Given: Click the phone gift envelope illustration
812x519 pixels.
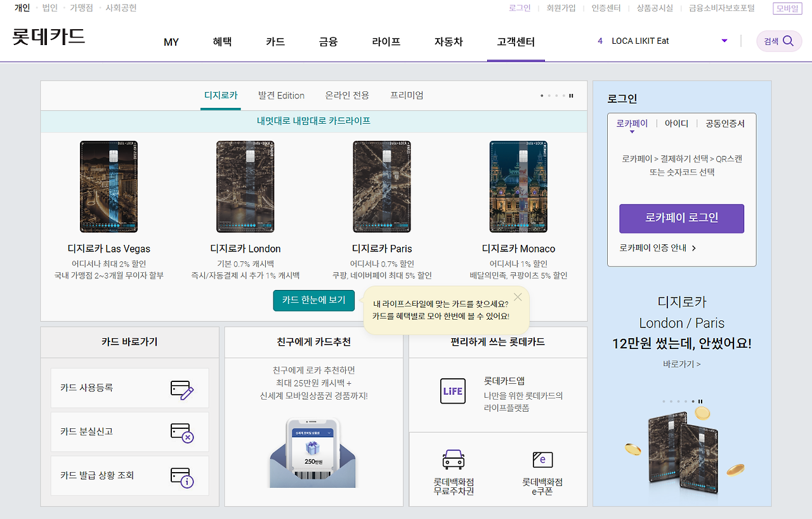Looking at the screenshot, I should tap(313, 453).
